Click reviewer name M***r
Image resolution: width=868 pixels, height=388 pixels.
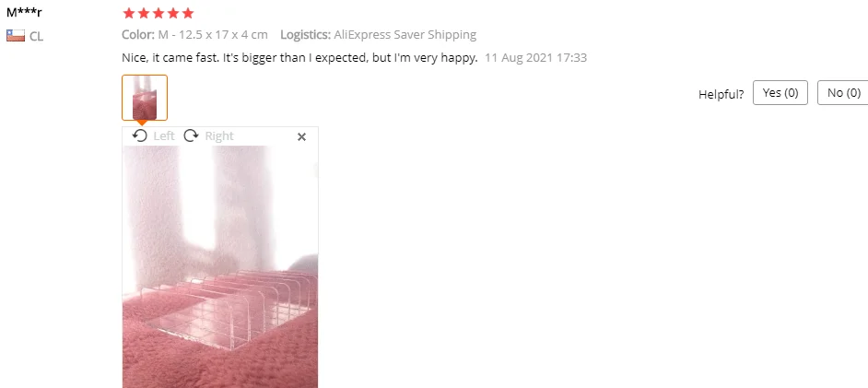pyautogui.click(x=24, y=12)
